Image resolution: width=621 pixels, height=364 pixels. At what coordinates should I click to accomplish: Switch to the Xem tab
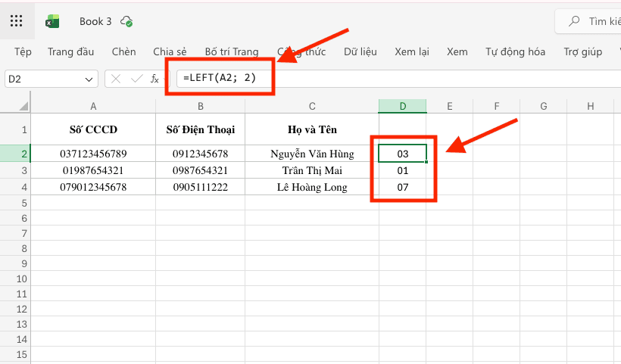[457, 51]
